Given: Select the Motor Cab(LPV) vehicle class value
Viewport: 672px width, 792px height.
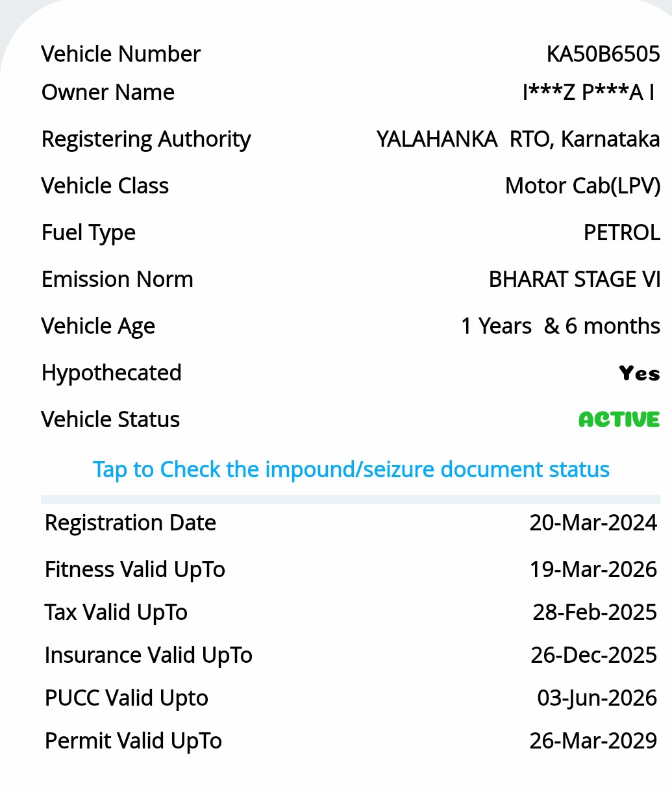Looking at the screenshot, I should click(582, 186).
